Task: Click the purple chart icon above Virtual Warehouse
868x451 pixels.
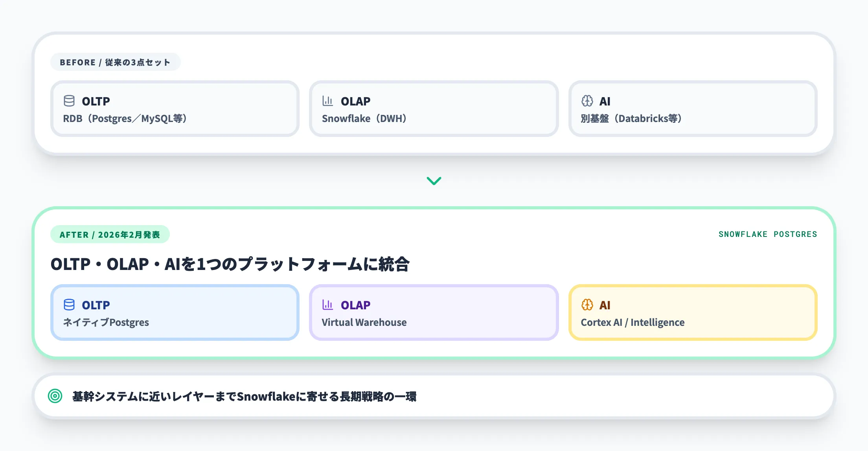Action: tap(327, 305)
